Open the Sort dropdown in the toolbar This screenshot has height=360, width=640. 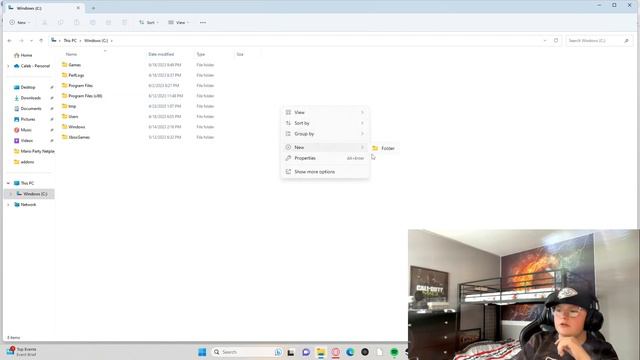point(149,22)
